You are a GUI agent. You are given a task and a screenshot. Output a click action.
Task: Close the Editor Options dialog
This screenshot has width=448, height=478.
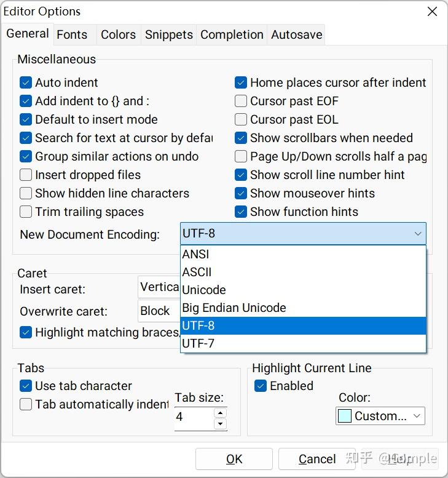coord(432,12)
